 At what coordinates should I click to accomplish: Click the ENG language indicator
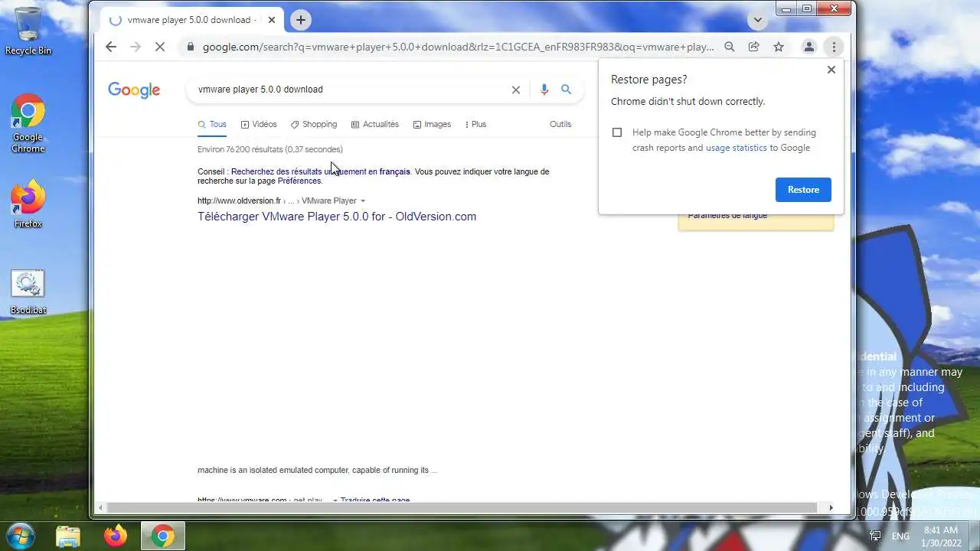[x=900, y=536]
